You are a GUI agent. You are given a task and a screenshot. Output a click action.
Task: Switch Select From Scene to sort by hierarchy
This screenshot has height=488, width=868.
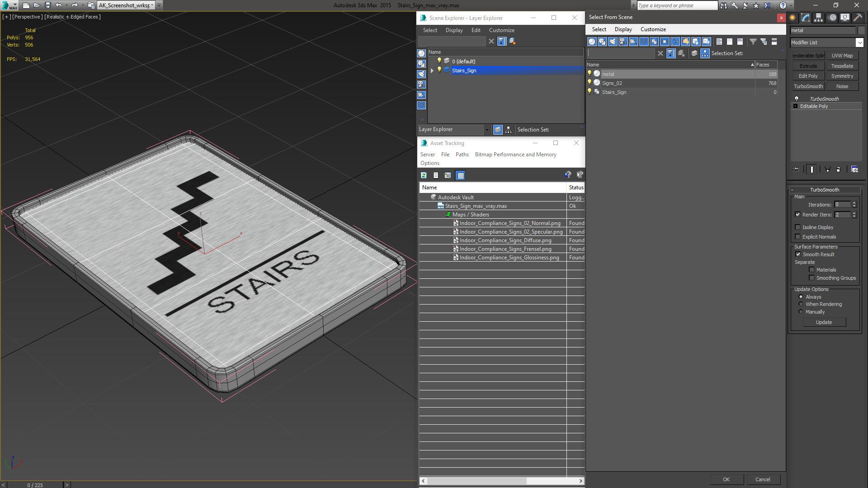point(705,53)
